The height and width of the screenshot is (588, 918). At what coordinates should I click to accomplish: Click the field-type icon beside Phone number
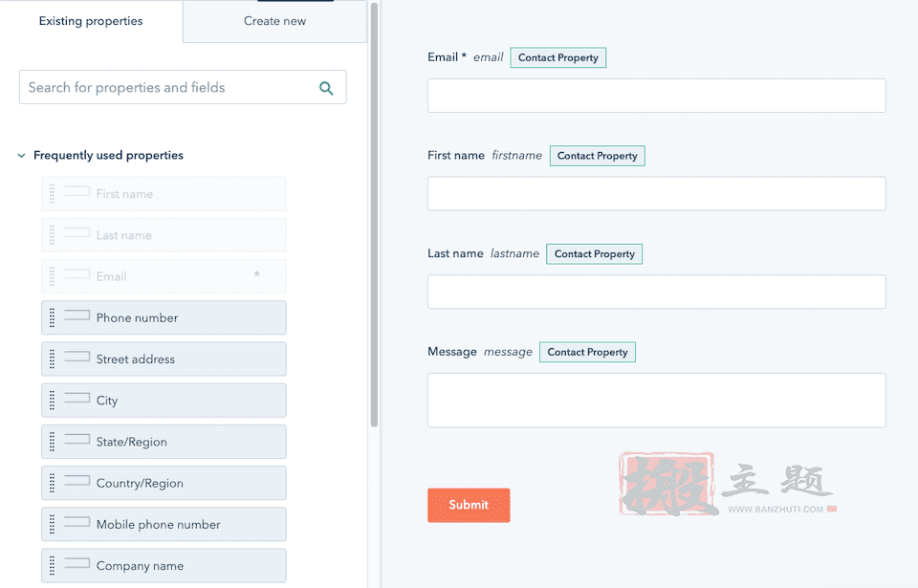pos(76,316)
